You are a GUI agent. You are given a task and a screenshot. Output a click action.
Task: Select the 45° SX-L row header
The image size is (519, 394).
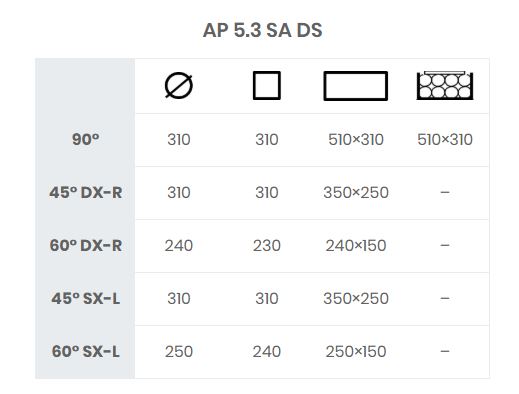(86, 298)
